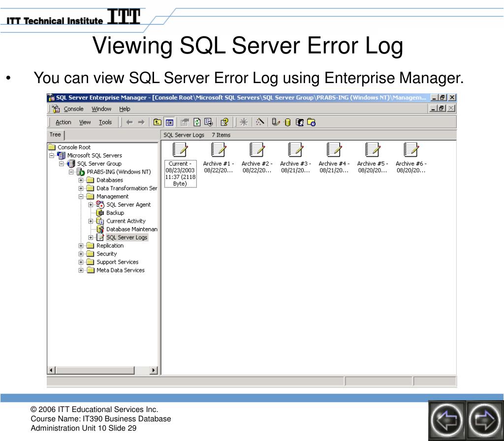
Task: Select the SQL Server Logs tree item
Action: [x=126, y=237]
